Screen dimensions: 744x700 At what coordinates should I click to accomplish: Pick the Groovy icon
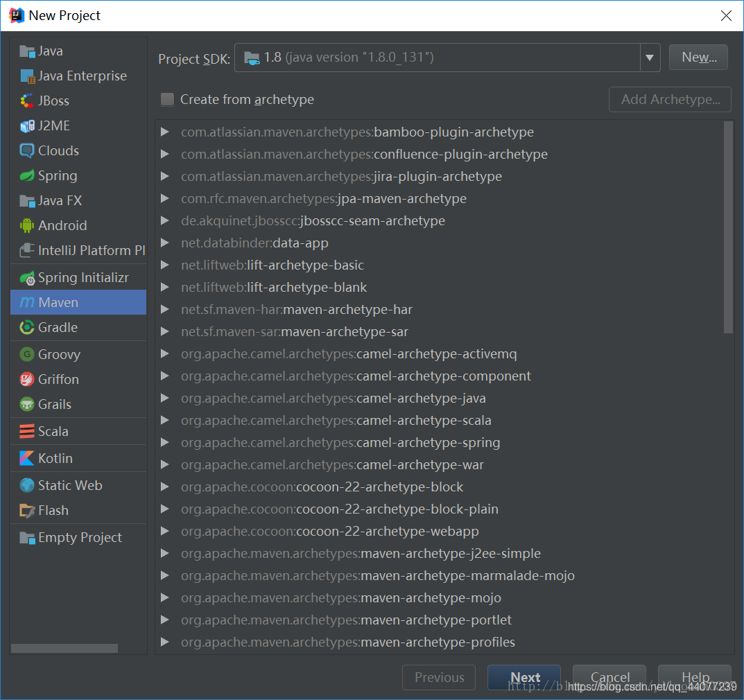coord(27,354)
